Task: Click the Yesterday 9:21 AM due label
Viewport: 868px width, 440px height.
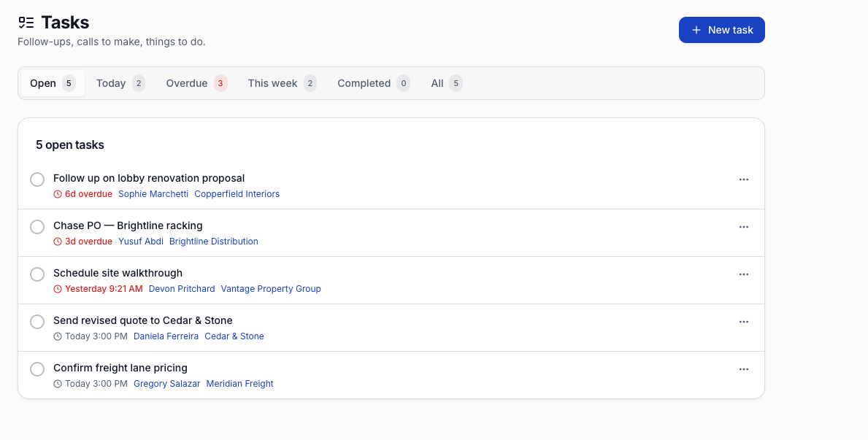Action: point(104,289)
